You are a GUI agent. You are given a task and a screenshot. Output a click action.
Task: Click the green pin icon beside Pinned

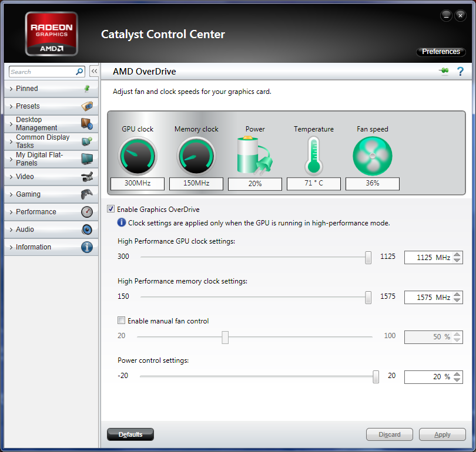click(87, 88)
